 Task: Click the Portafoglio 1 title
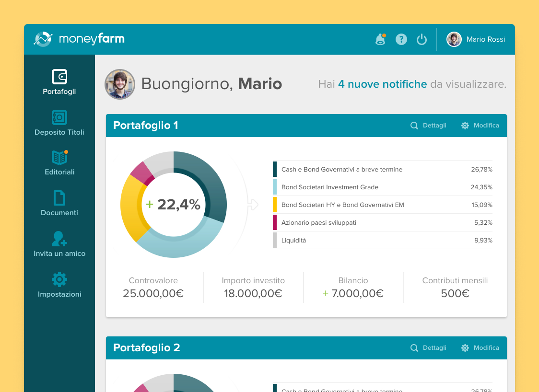[146, 126]
